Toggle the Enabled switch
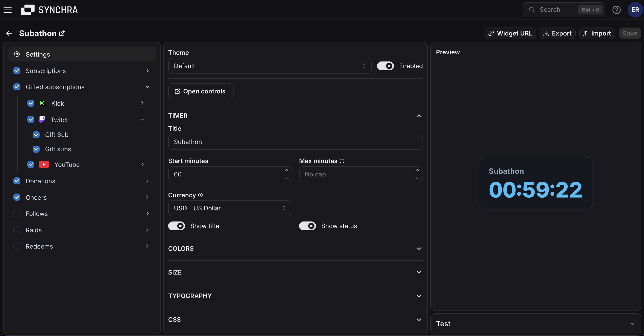The width and height of the screenshot is (644, 336). click(385, 66)
